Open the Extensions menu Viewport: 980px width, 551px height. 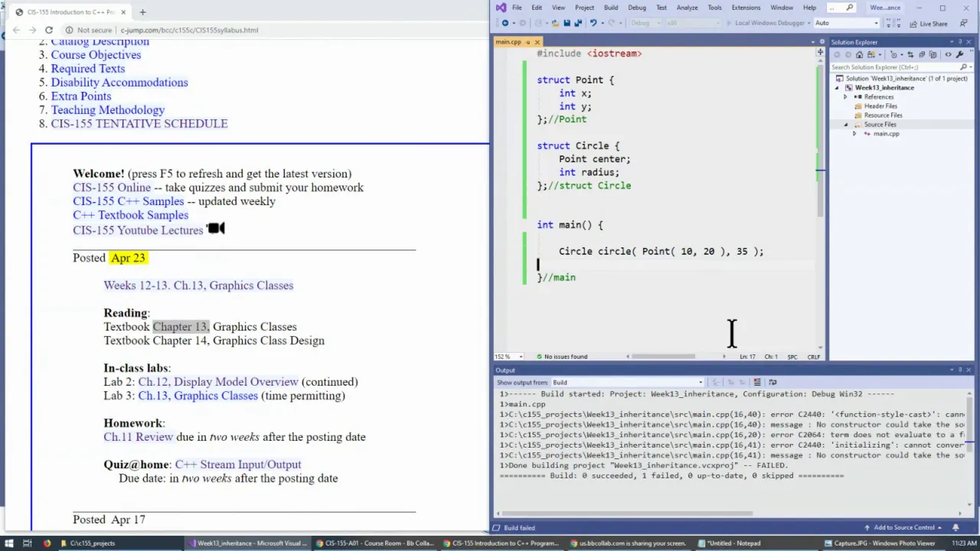point(746,8)
